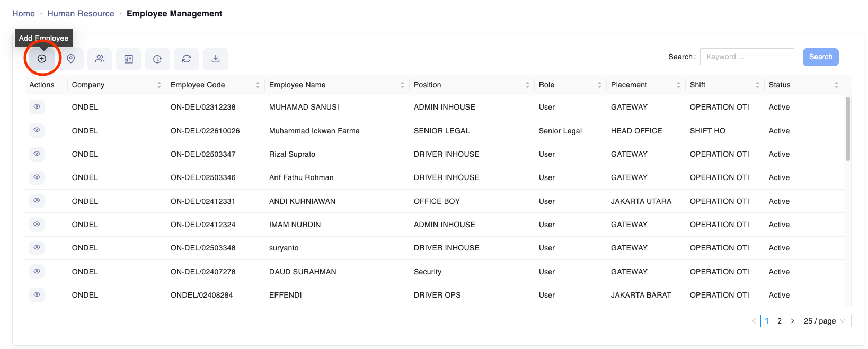Open the 25 / page size dropdown
868x349 pixels.
[825, 321]
